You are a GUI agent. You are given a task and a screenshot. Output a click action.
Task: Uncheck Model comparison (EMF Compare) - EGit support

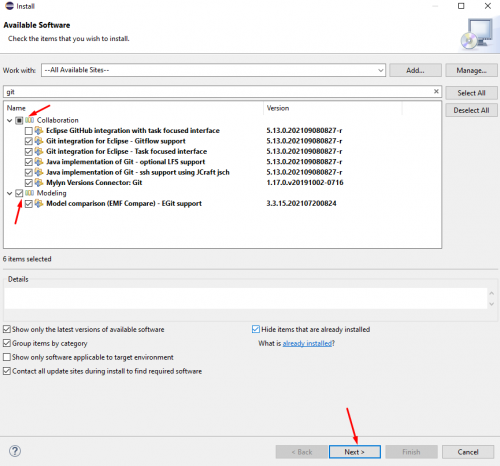click(x=29, y=204)
